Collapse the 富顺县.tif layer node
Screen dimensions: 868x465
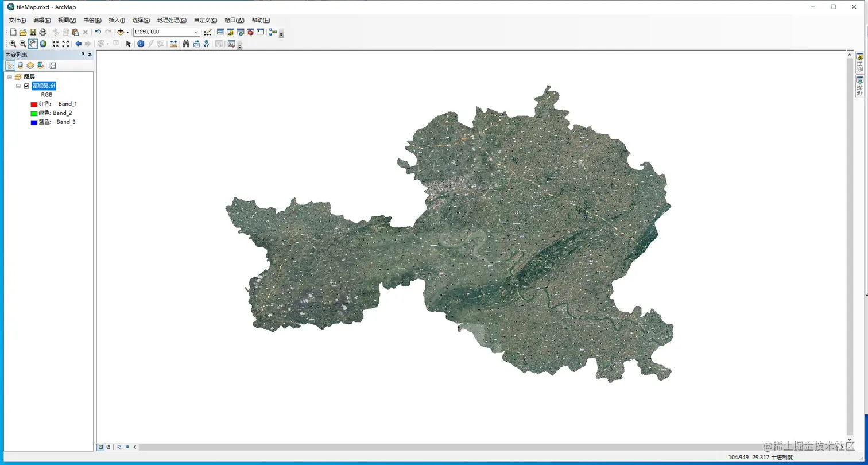[18, 86]
